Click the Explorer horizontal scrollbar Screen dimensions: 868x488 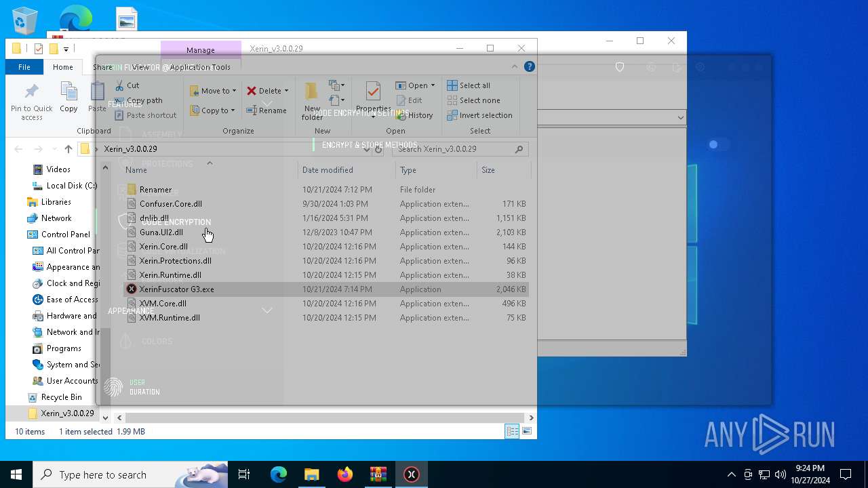tap(325, 418)
